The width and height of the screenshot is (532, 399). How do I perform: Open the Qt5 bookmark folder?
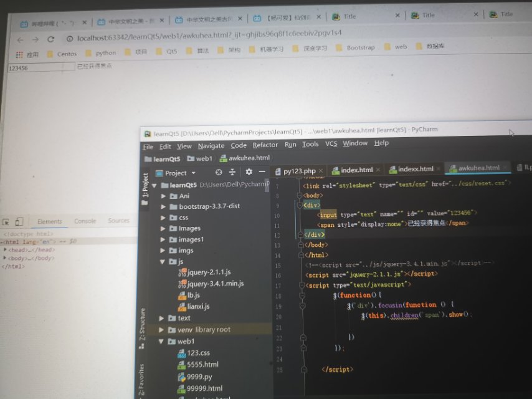pos(166,52)
